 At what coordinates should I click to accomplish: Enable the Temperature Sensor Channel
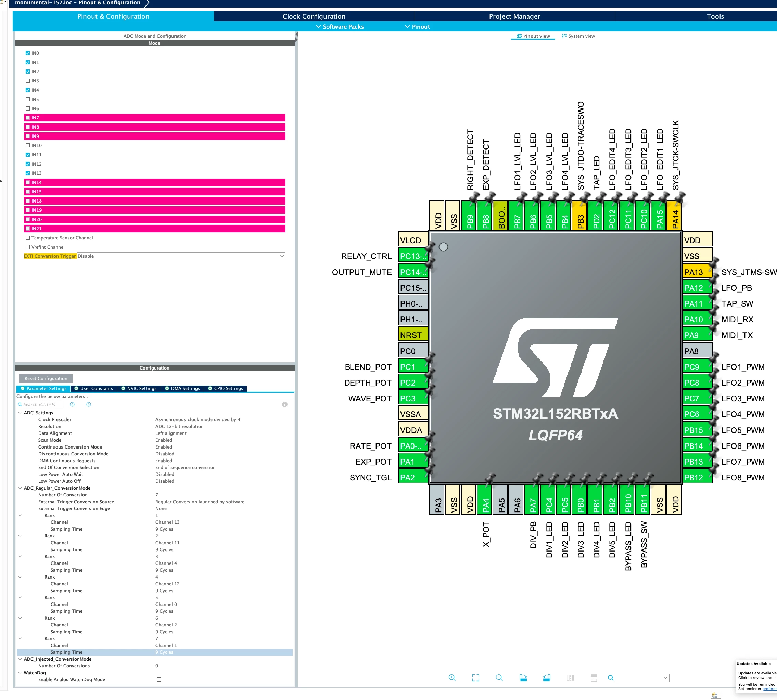(x=28, y=238)
